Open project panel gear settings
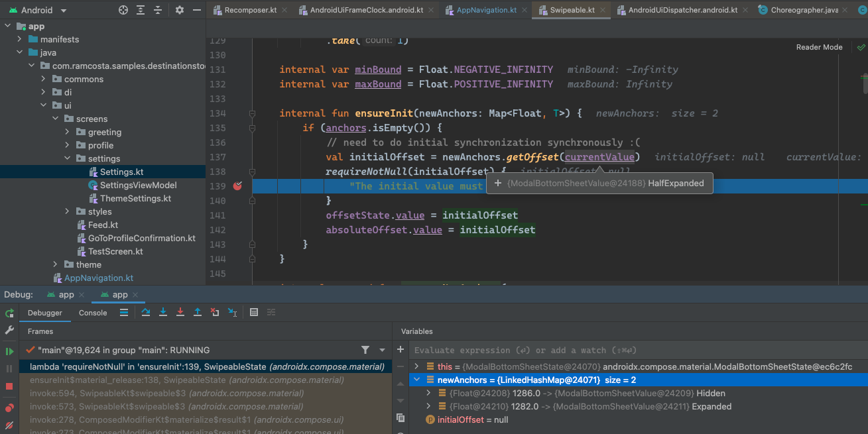The width and height of the screenshot is (868, 434). [180, 10]
